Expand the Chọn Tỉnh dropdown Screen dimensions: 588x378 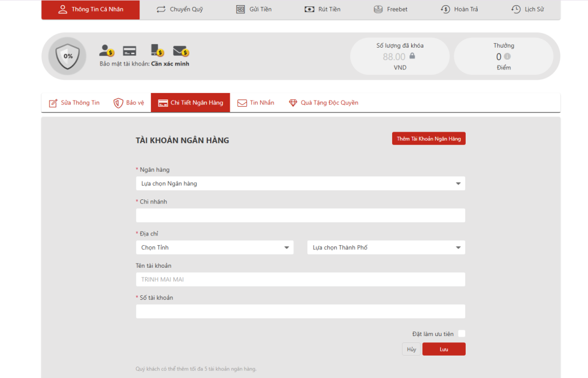tap(215, 248)
